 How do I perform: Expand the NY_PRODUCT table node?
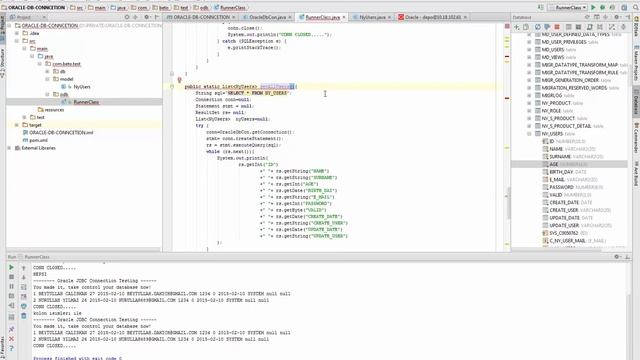(529, 103)
